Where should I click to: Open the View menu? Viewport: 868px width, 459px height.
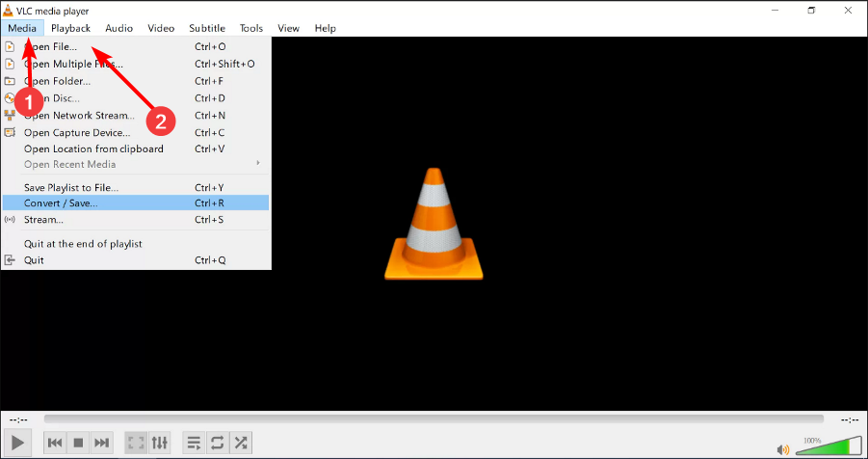click(x=288, y=28)
